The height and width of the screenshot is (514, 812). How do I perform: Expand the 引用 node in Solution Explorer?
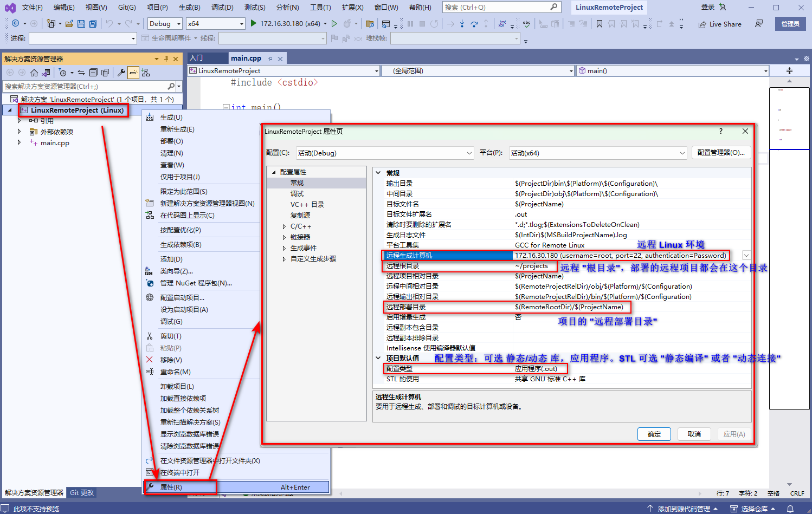pyautogui.click(x=19, y=121)
